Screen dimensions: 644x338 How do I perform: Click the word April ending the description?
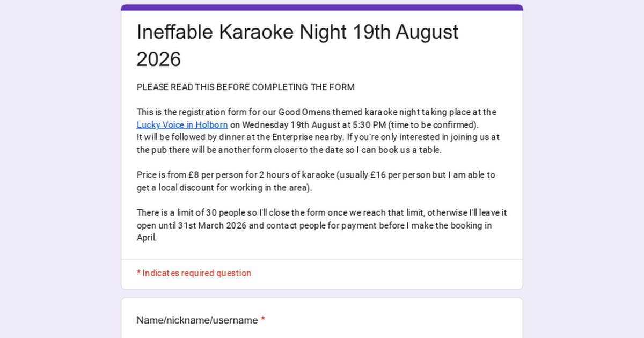pos(146,238)
